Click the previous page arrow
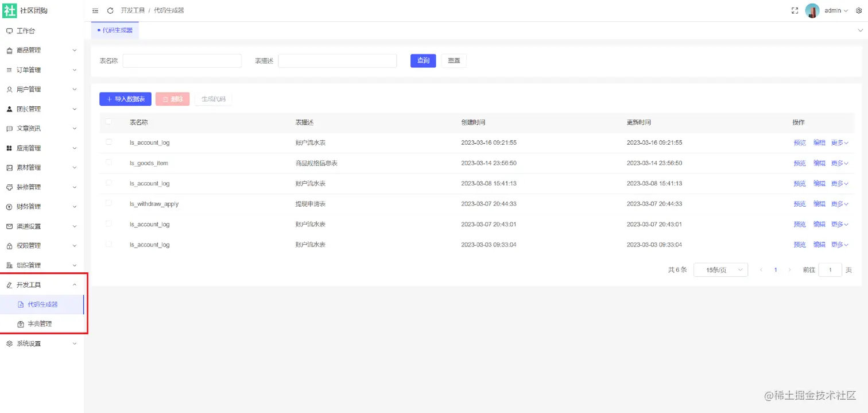This screenshot has height=413, width=868. coord(761,270)
